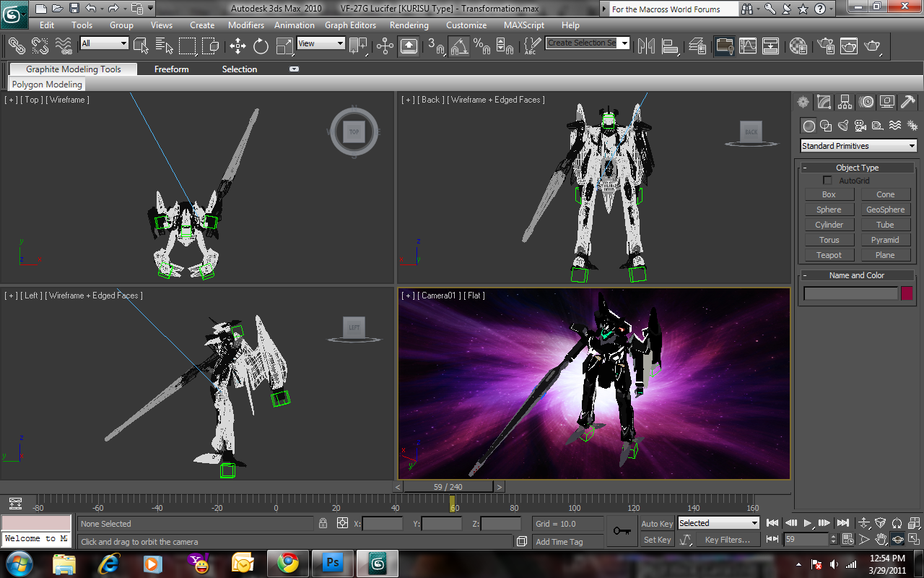Click the Unlink Selection icon
Image resolution: width=924 pixels, height=578 pixels.
40,46
